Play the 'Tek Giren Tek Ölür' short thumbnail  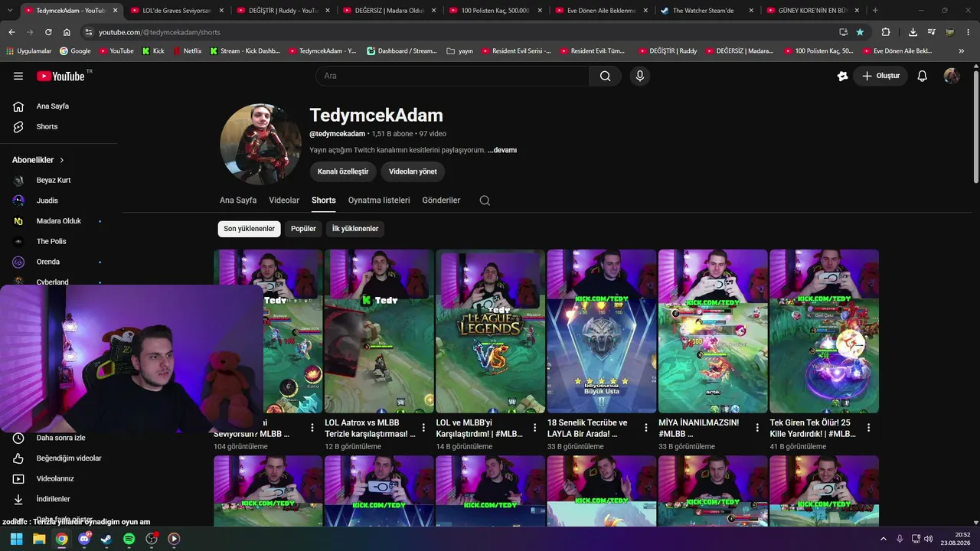(x=824, y=331)
